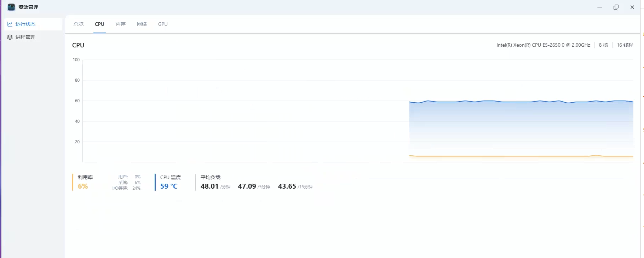Click the 16 线程 label

point(625,45)
